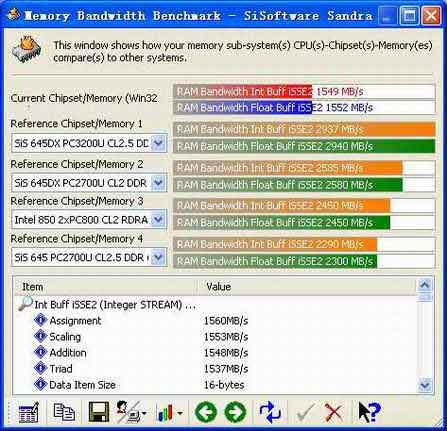Click the Sandra title bar application icon

13,15
